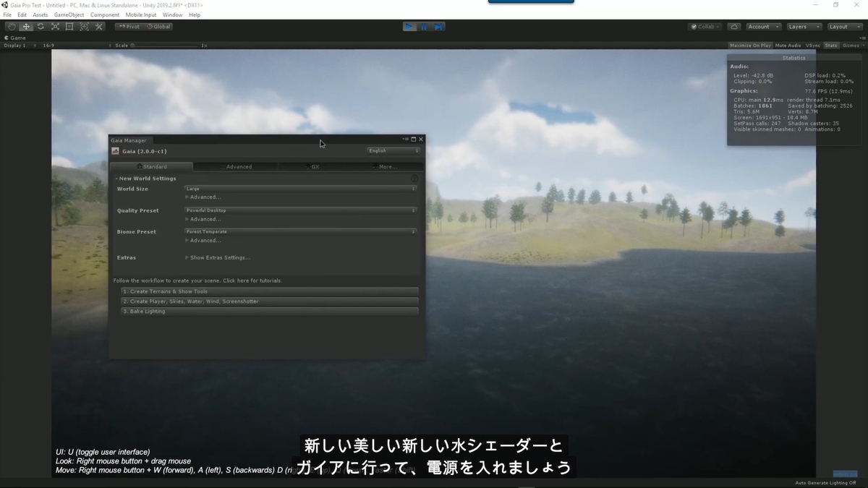Select the Rotate tool
This screenshot has height=488, width=868.
41,27
